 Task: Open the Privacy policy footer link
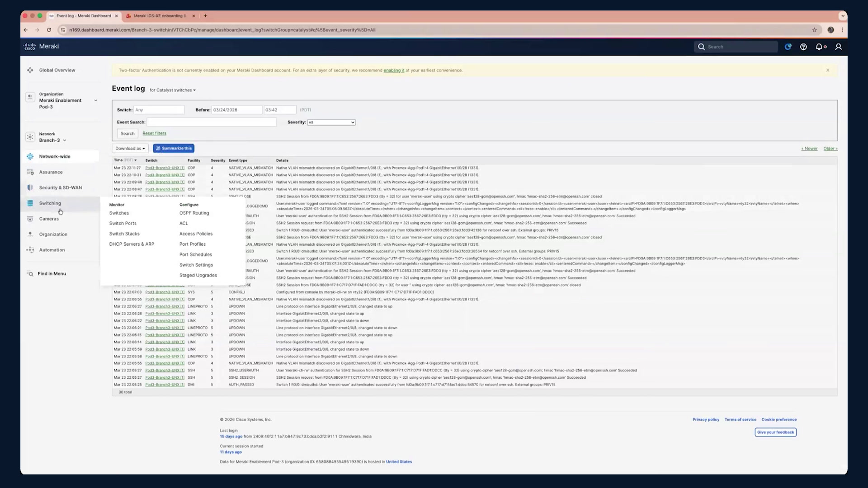pos(706,420)
